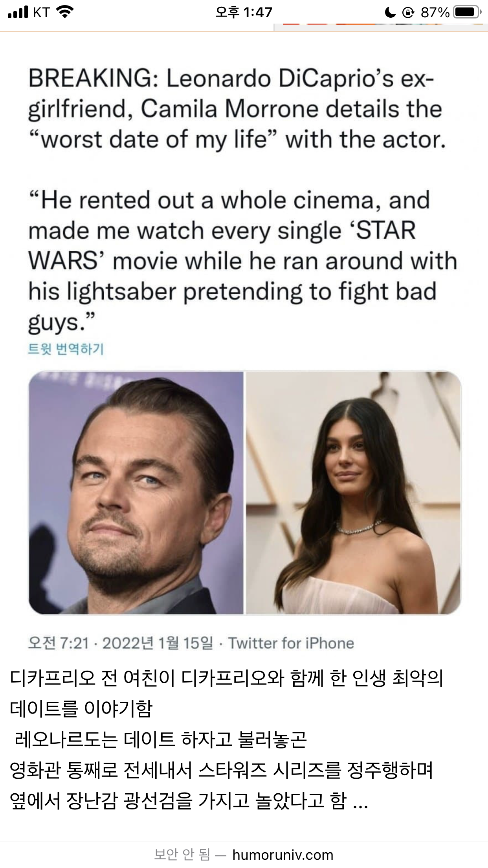
Task: Tap the Wi-Fi status icon
Action: pyautogui.click(x=66, y=13)
